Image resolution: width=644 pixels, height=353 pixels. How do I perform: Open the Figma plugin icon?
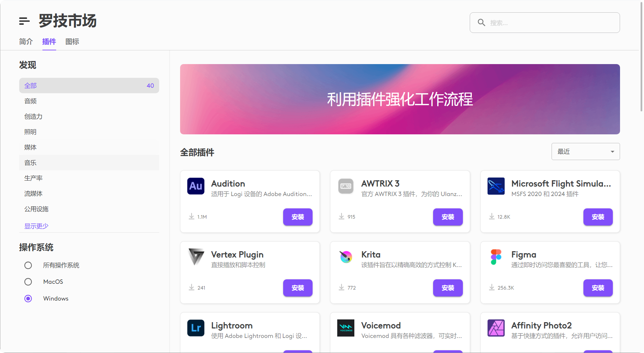(x=496, y=257)
